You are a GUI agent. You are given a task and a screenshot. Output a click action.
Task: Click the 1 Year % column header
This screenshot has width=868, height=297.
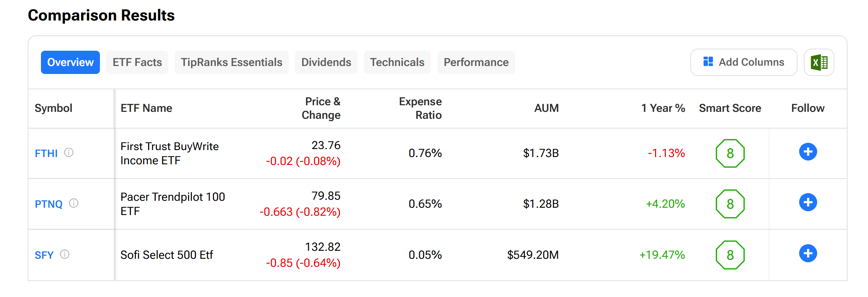[x=663, y=108]
